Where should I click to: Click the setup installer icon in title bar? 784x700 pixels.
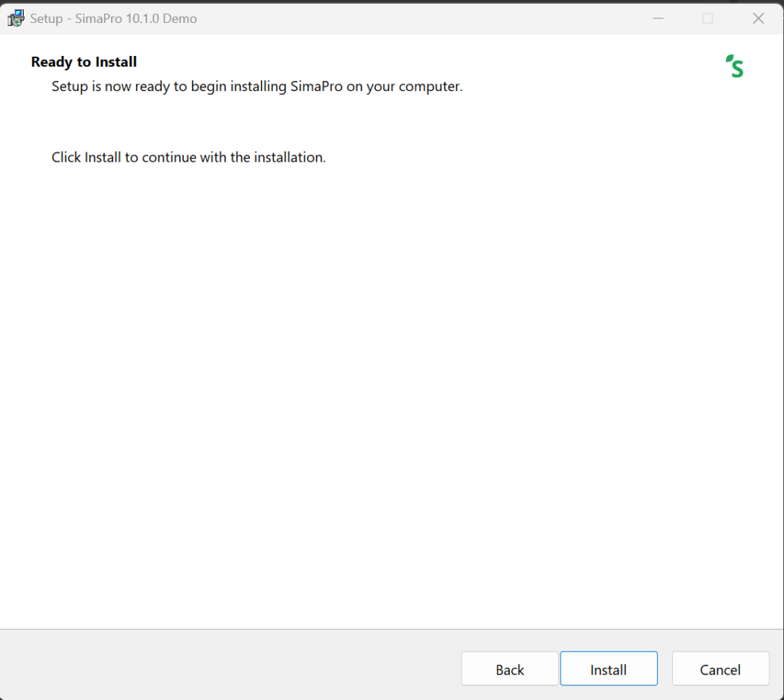click(x=15, y=18)
